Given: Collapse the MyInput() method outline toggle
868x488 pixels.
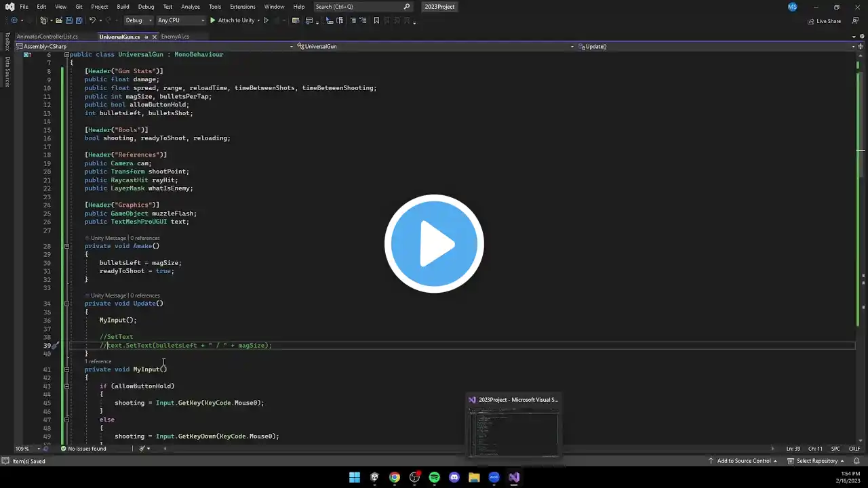Looking at the screenshot, I should 66,369.
